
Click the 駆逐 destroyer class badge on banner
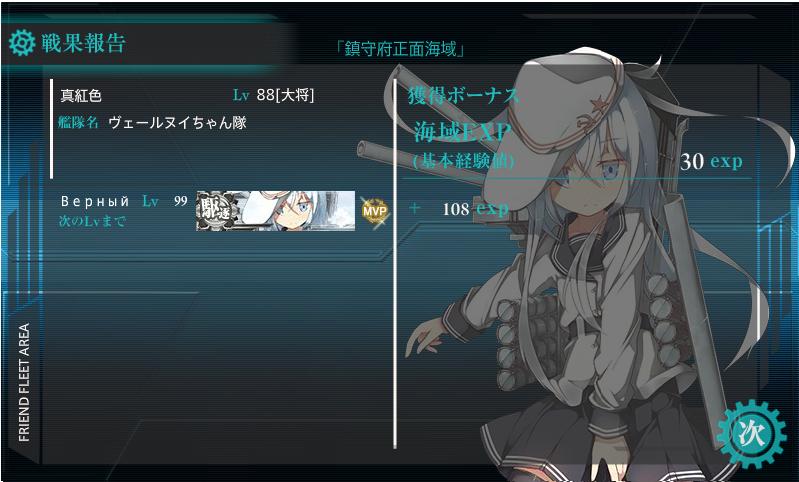pos(217,210)
